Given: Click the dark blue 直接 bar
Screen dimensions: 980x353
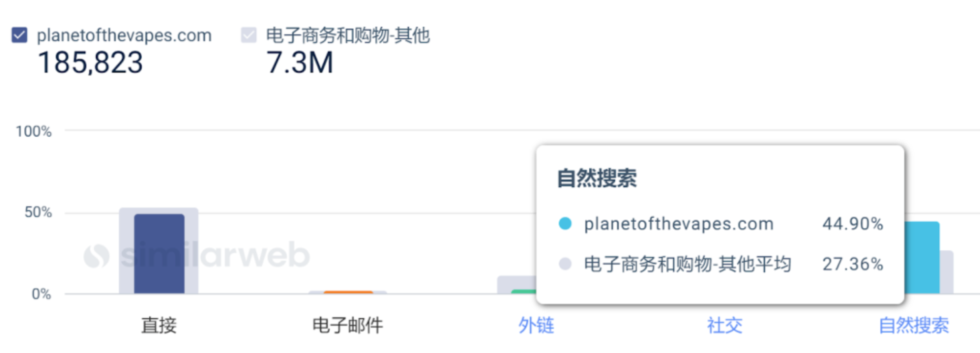Looking at the screenshot, I should pyautogui.click(x=159, y=254).
